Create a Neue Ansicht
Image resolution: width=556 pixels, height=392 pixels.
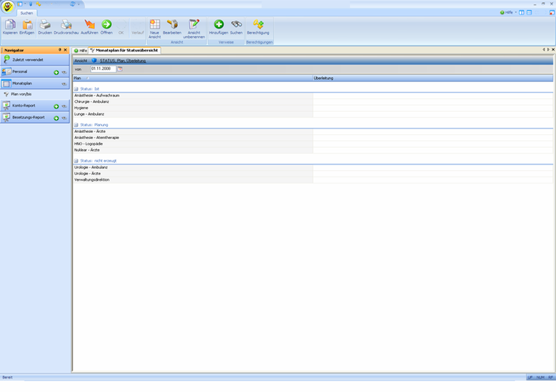155,24
